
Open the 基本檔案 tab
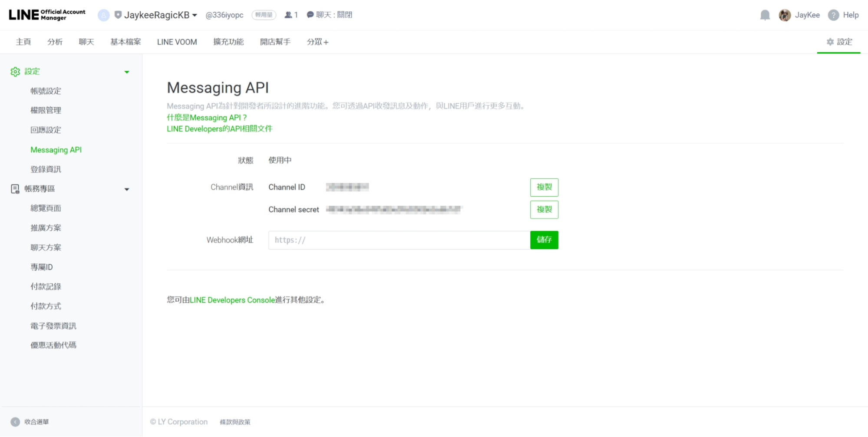[125, 42]
